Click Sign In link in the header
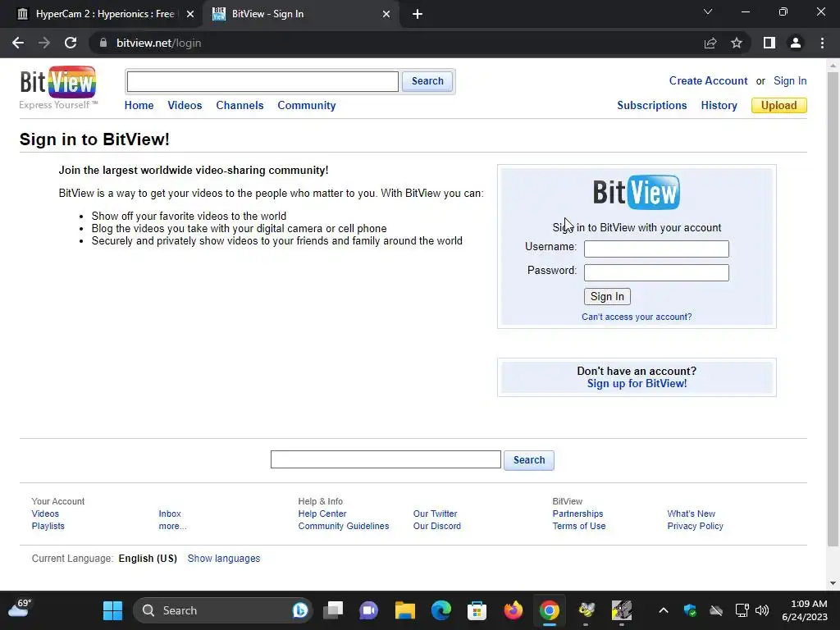 coord(790,81)
